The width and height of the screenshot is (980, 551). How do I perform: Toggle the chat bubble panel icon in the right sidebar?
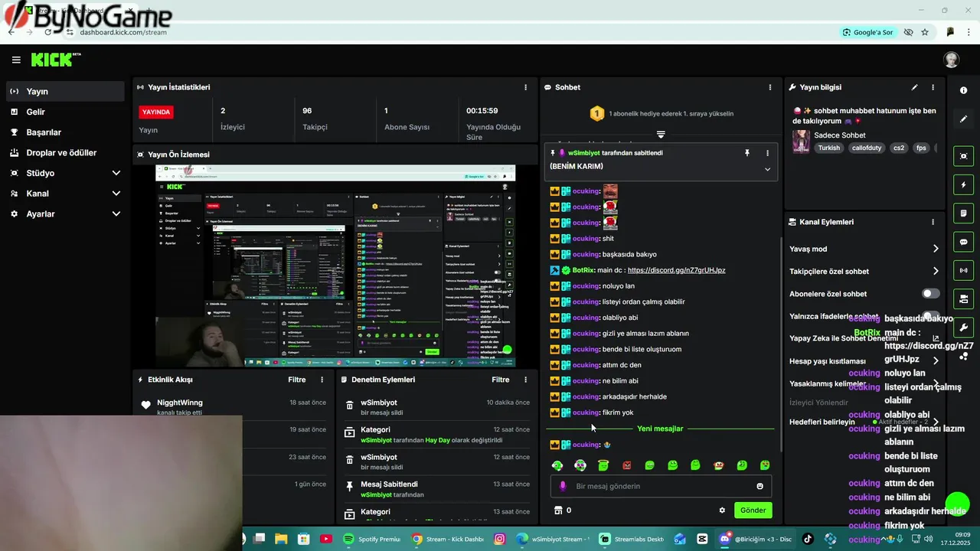pyautogui.click(x=963, y=242)
